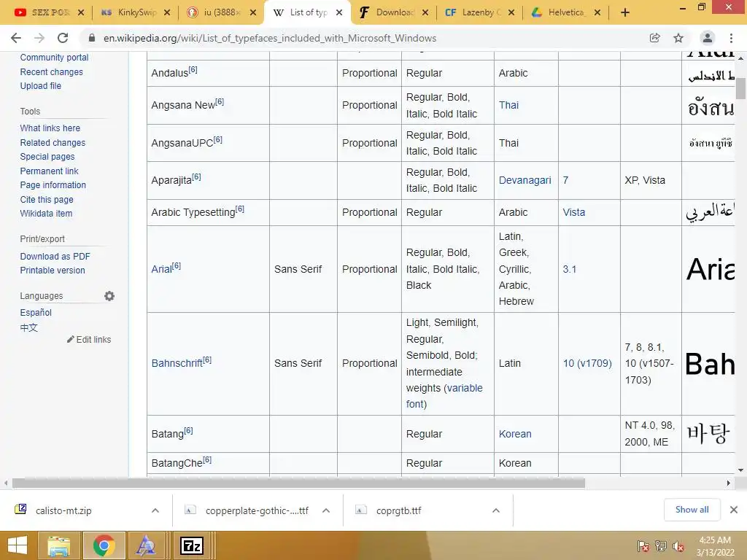Viewport: 747px width, 560px height.
Task: Close the KinkySwip tab
Action: [x=167, y=13]
